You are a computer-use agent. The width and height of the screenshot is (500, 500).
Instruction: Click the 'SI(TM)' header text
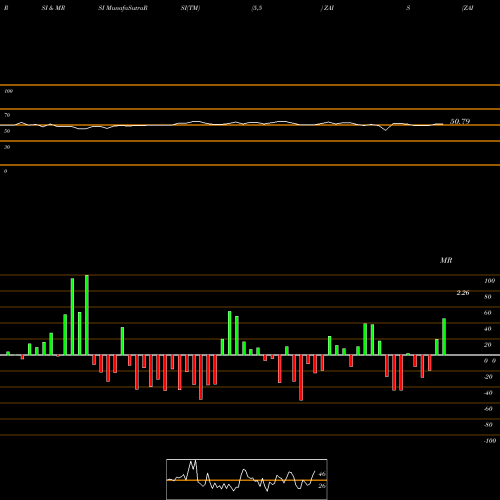190,8
